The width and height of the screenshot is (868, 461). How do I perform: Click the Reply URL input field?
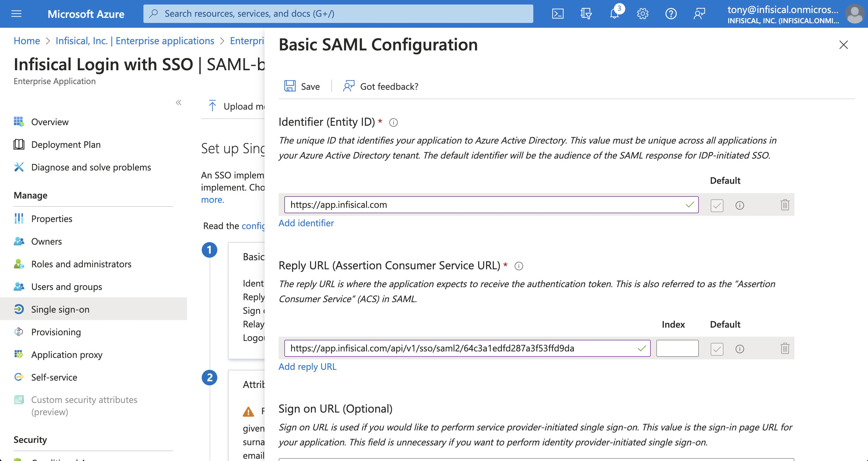(x=467, y=348)
